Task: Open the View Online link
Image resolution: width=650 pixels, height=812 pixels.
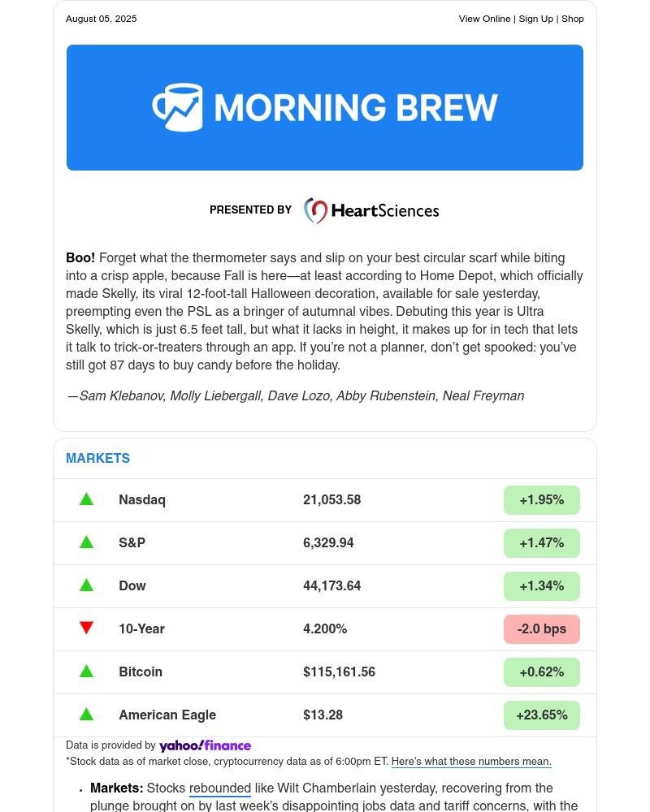Action: (x=484, y=19)
